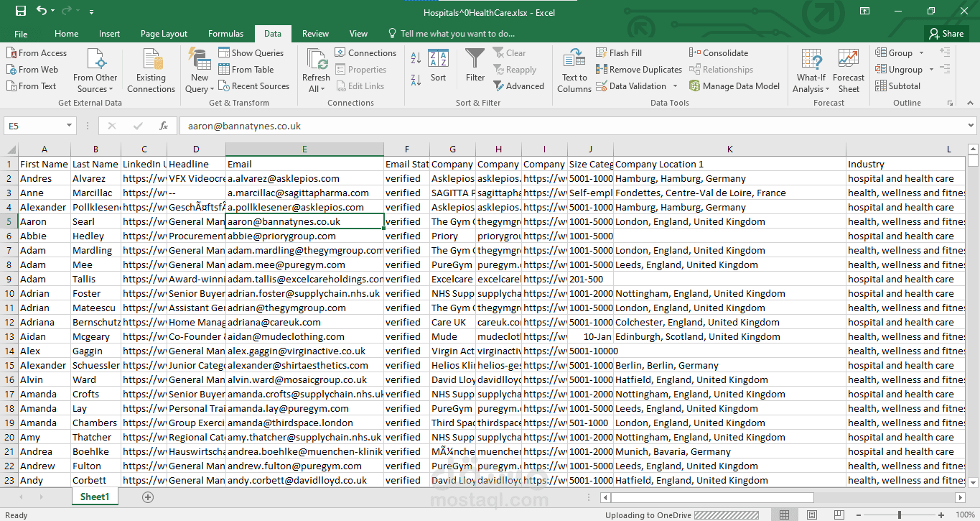Click the zoom slider handle
The height and width of the screenshot is (521, 980).
click(900, 515)
